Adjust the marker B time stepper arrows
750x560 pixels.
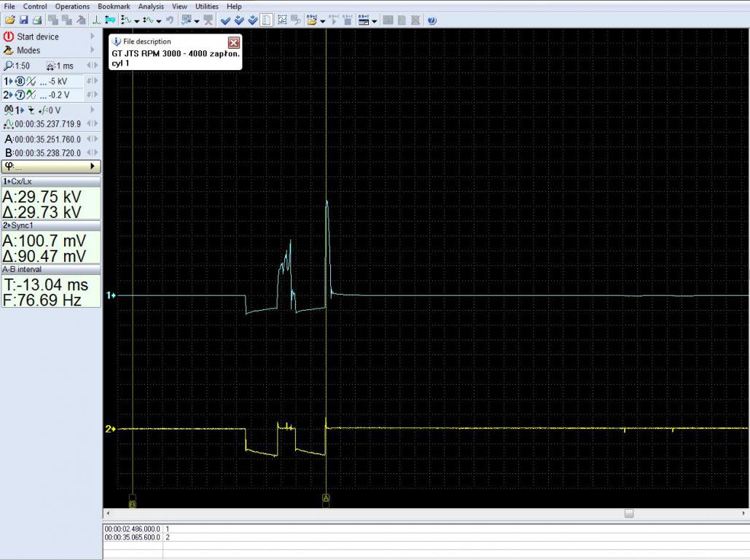click(93, 152)
